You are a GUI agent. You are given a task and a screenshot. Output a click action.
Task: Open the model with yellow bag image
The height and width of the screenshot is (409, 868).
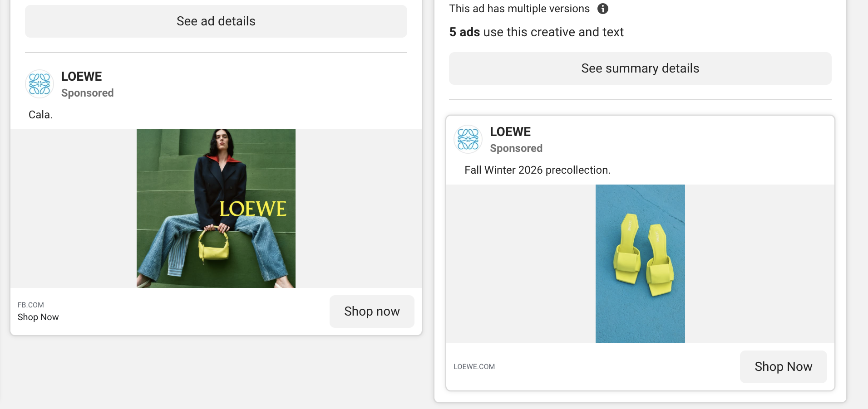click(x=216, y=209)
